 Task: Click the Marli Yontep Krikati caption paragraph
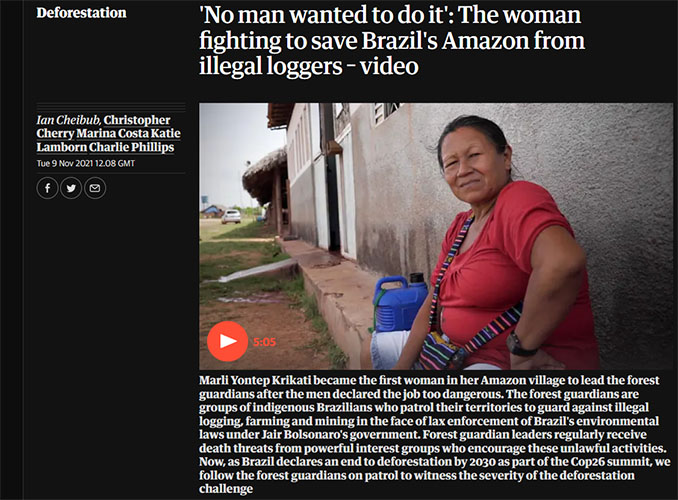click(x=435, y=434)
